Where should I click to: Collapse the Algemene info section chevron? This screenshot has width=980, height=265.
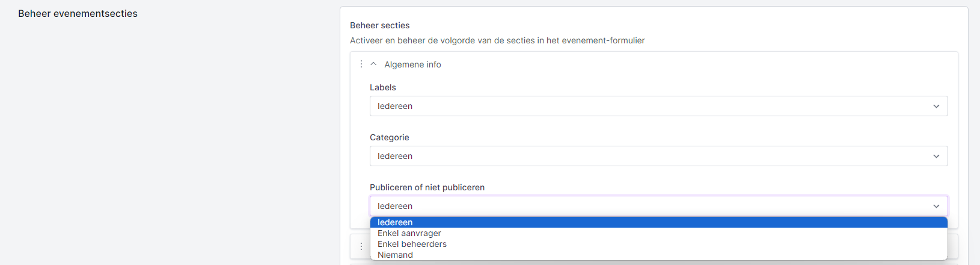(373, 64)
